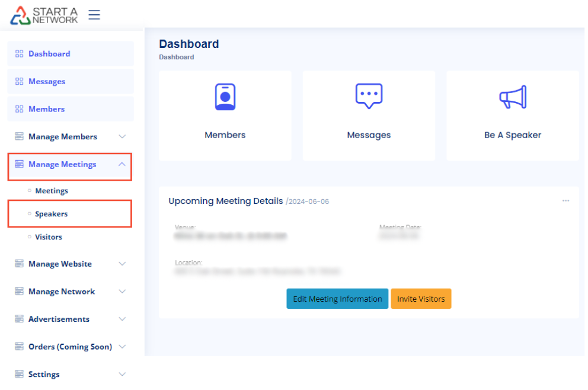Image resolution: width=588 pixels, height=390 pixels.
Task: Expand the Manage Members chevron
Action: (x=122, y=137)
